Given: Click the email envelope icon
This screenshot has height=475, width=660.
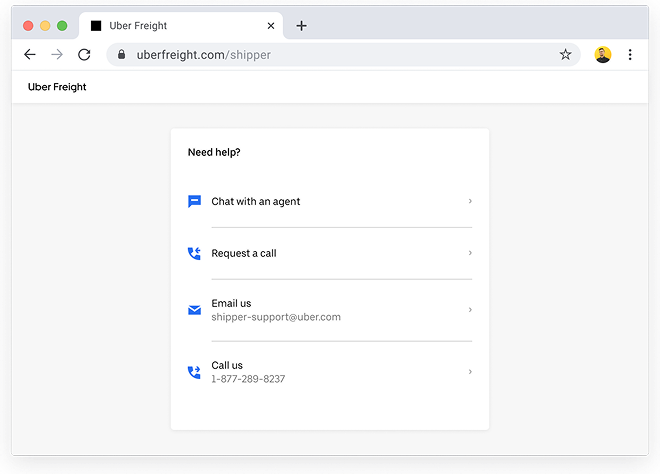Looking at the screenshot, I should (x=194, y=310).
